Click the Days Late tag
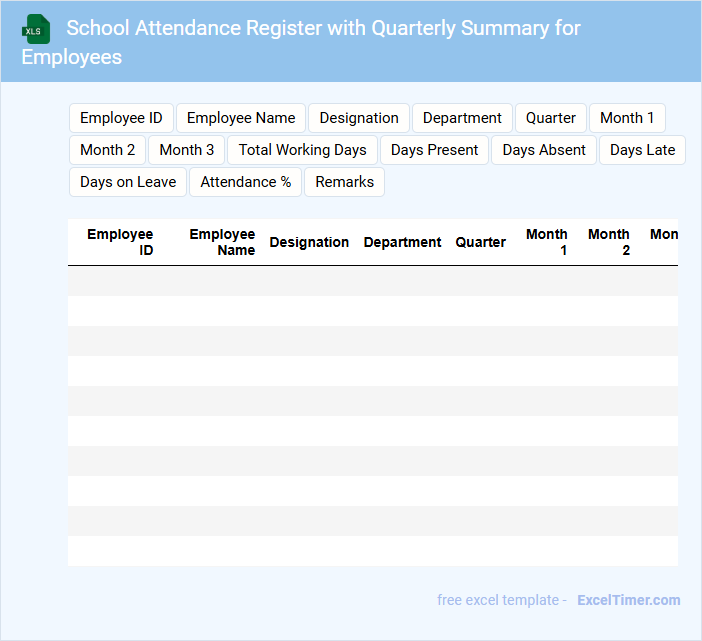The image size is (702, 641). (x=642, y=150)
